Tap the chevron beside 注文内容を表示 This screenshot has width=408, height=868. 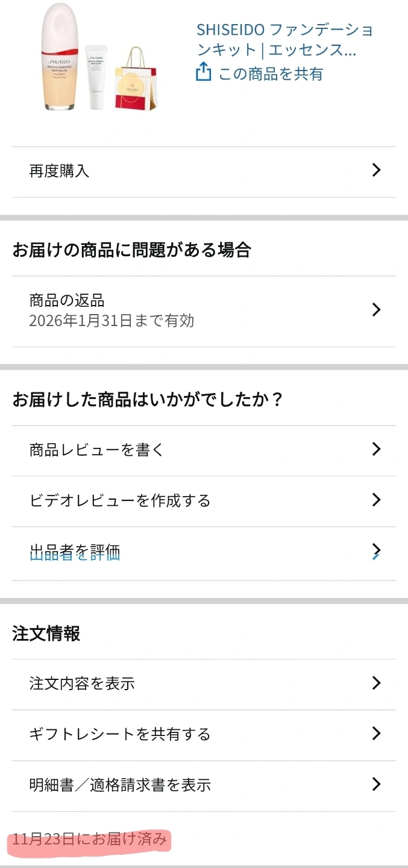[x=377, y=683]
